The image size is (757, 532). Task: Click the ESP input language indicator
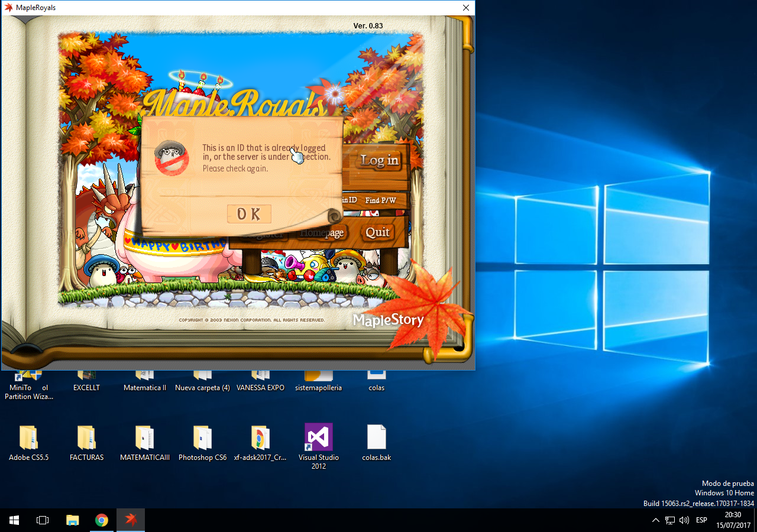[x=701, y=520]
